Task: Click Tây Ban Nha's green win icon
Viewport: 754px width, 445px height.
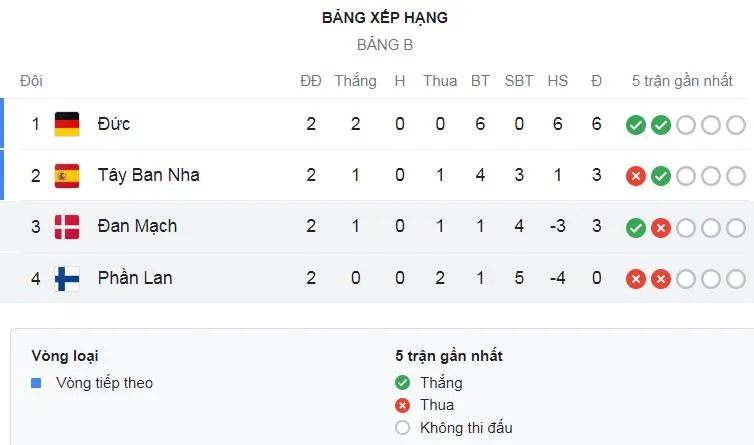Action: tap(660, 176)
